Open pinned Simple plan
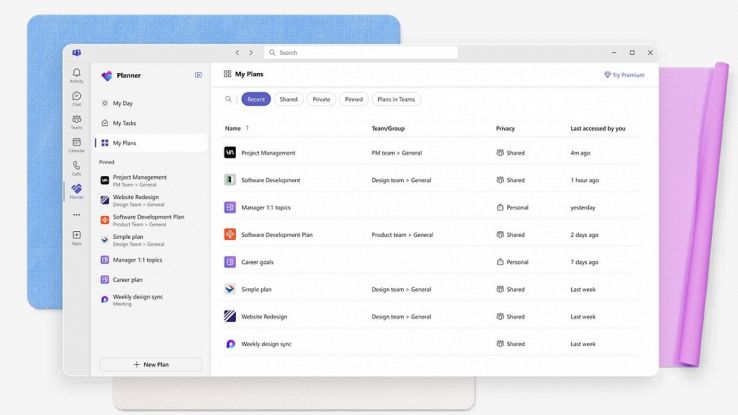This screenshot has width=738, height=415. point(151,240)
